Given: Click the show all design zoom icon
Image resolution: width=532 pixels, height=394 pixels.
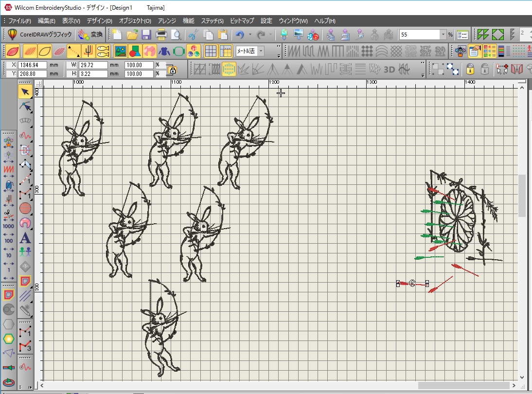Looking at the screenshot, I should pos(498,35).
